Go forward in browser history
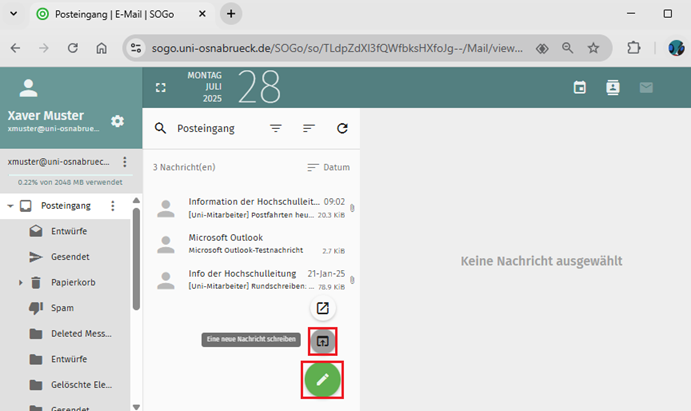691x411 pixels. pos(44,48)
